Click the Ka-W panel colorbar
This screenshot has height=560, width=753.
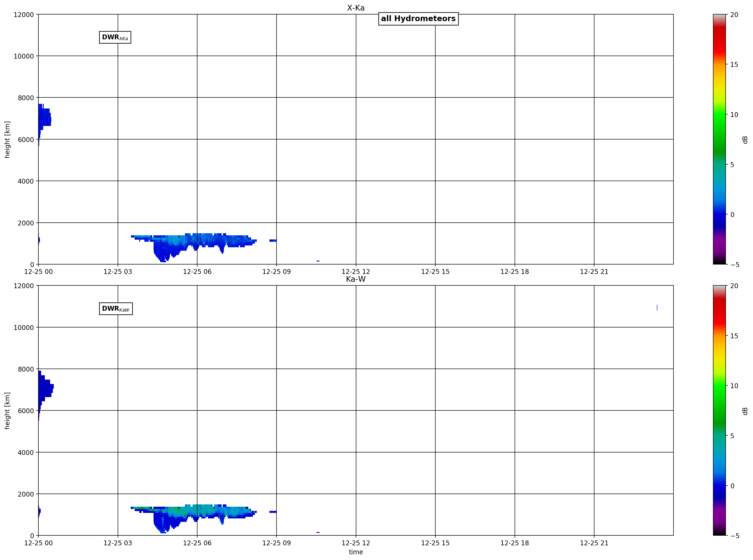point(719,410)
